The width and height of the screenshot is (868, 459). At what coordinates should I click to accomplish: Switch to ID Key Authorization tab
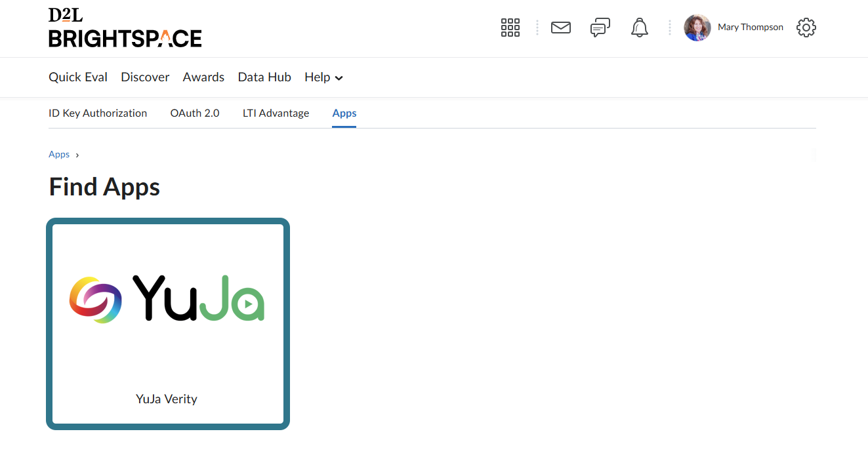[98, 113]
